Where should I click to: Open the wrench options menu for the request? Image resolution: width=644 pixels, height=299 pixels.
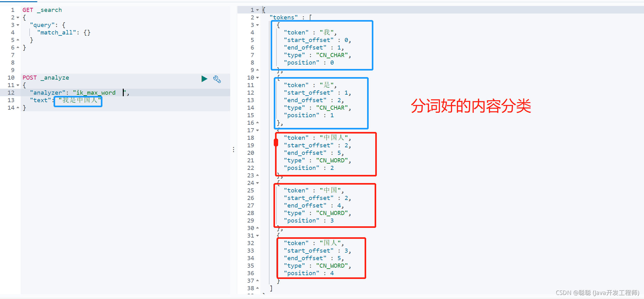(x=217, y=79)
